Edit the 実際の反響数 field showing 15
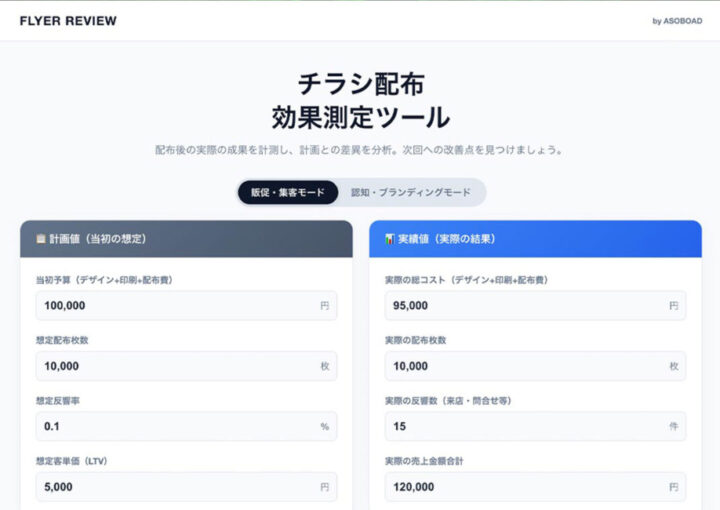The width and height of the screenshot is (720, 510). click(x=535, y=426)
